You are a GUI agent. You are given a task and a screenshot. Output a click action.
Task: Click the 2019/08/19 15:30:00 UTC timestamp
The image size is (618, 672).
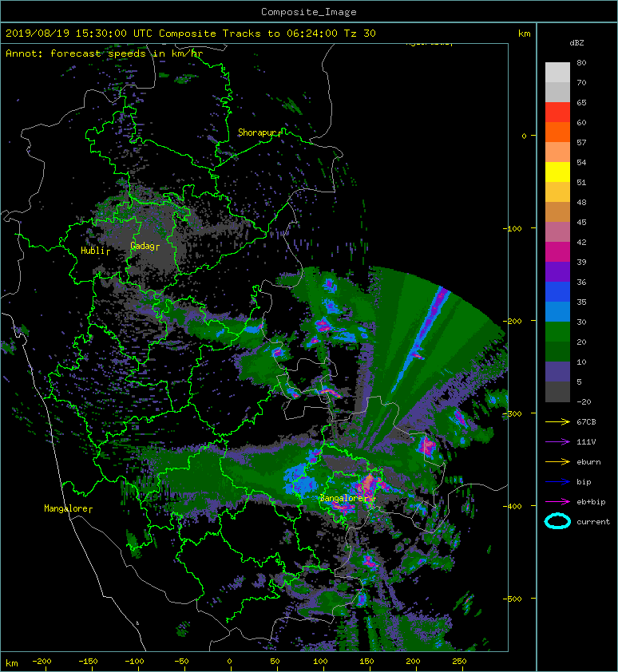[x=79, y=34]
